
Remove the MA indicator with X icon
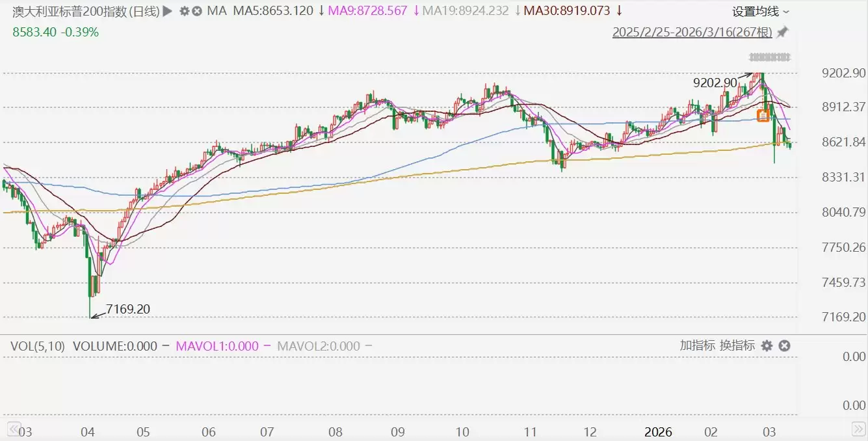[x=197, y=11]
